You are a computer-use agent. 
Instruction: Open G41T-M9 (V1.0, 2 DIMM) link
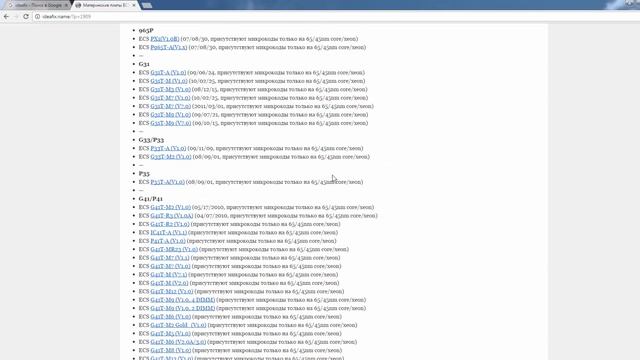(182, 308)
